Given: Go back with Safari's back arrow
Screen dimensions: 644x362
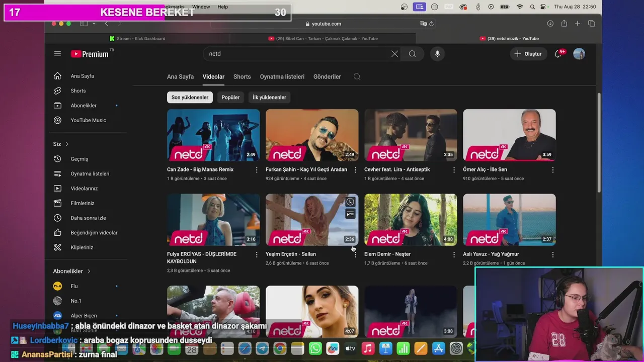Looking at the screenshot, I should (106, 24).
